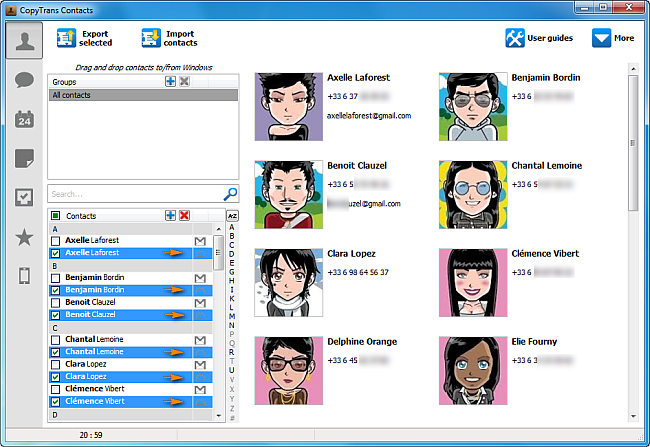
Task: Jump to letter D in index
Action: 232,254
